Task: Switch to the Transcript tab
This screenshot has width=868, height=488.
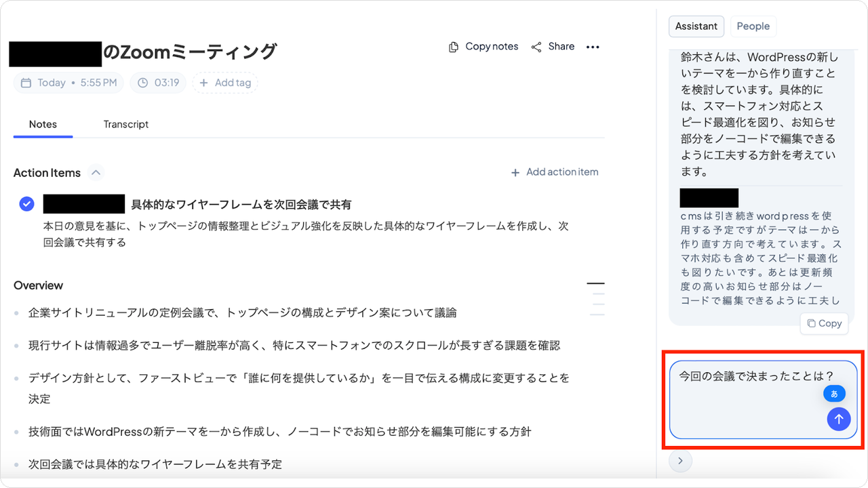Action: (126, 124)
